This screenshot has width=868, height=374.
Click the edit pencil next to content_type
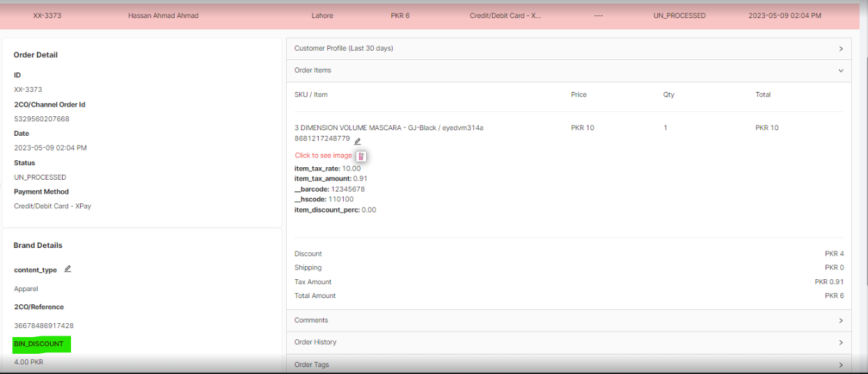[x=68, y=269]
